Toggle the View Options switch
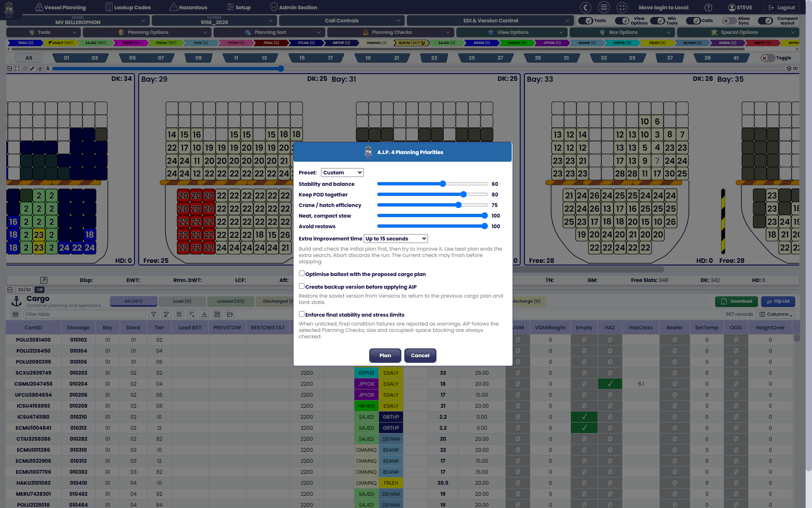Viewport: 812px width, 508px height. [x=622, y=21]
